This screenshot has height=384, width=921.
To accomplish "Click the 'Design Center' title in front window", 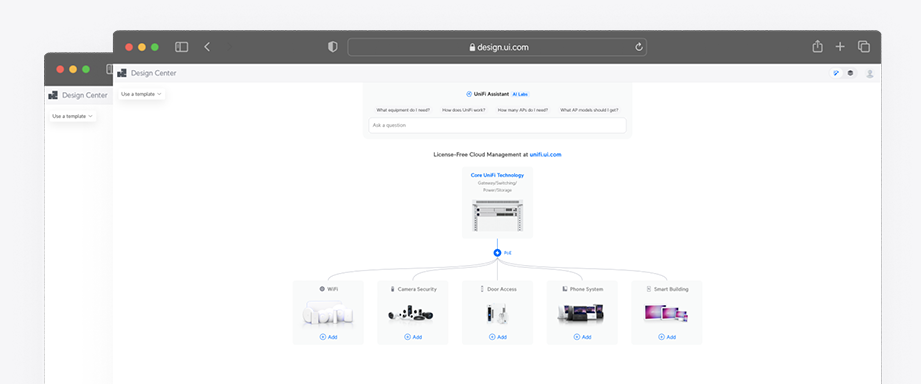I will point(153,73).
